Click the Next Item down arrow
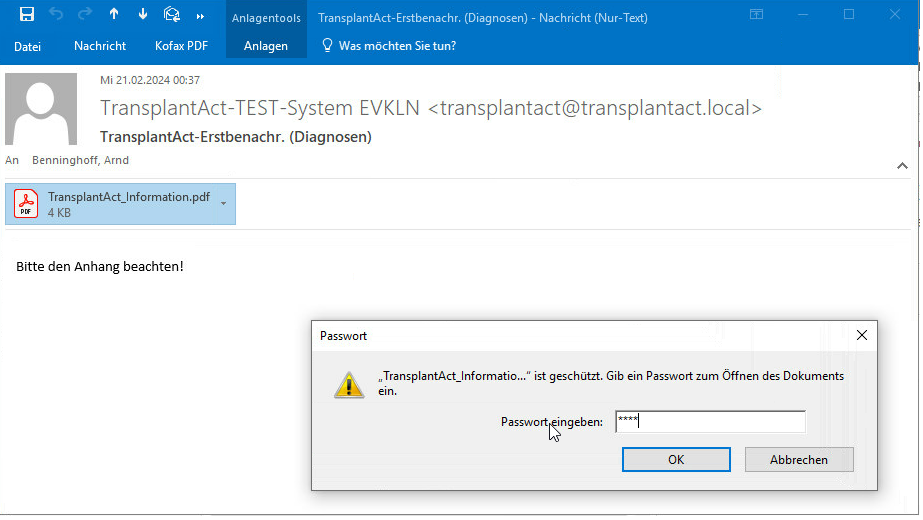The width and height of the screenshot is (923, 520). pyautogui.click(x=143, y=15)
